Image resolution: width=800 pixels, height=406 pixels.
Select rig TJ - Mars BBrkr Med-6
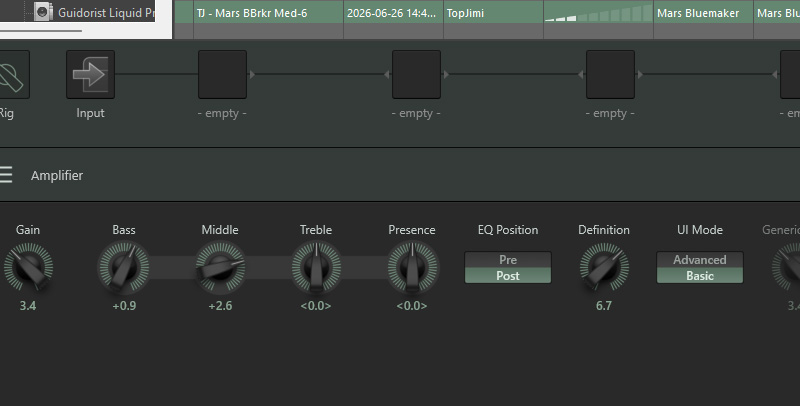pos(268,13)
